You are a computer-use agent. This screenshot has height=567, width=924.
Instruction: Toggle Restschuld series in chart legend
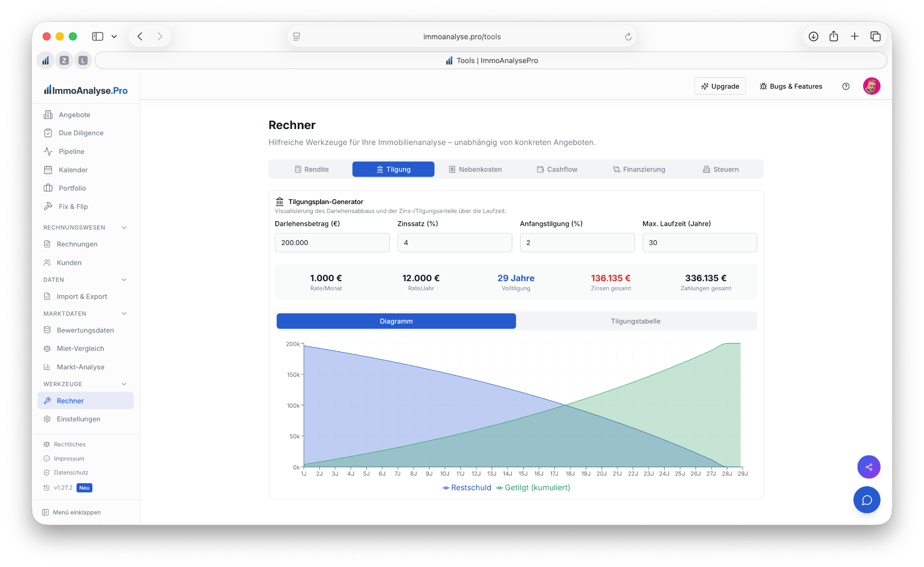[x=467, y=488]
